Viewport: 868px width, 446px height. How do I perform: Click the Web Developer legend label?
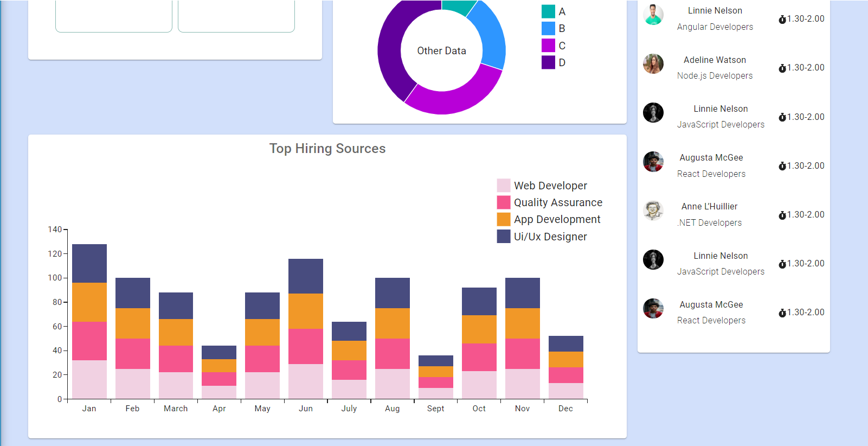pos(550,186)
